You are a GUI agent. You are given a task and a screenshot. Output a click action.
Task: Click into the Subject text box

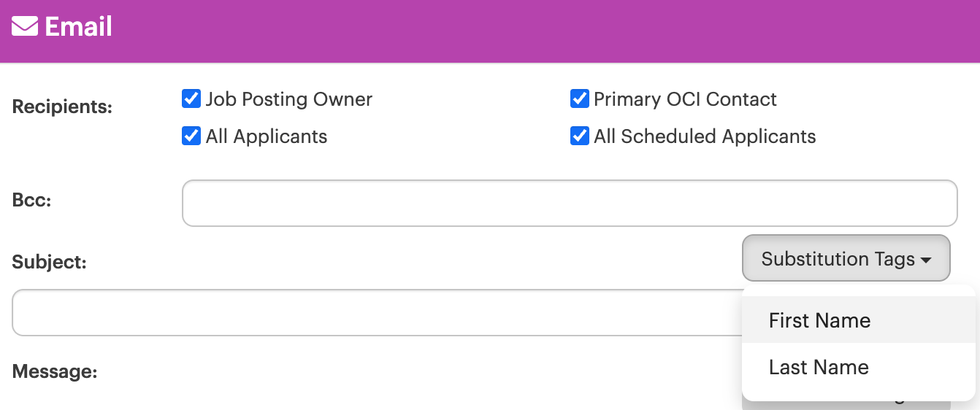click(x=377, y=312)
